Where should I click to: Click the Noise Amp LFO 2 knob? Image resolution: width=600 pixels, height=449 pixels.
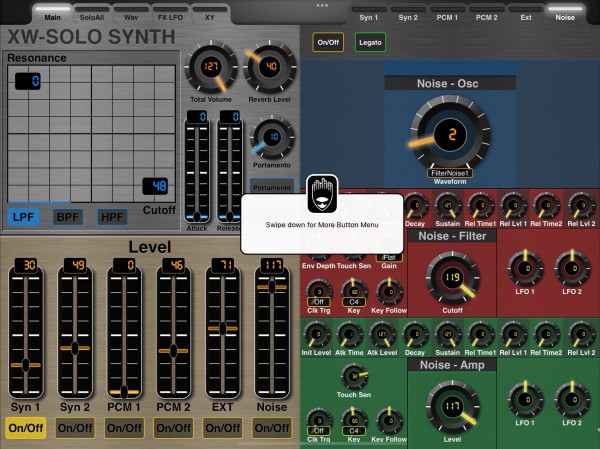(x=572, y=400)
